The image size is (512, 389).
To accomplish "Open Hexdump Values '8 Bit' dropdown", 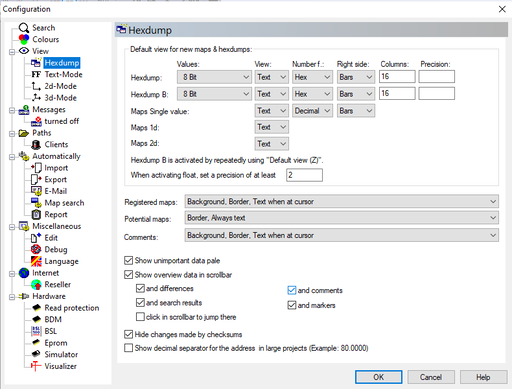I will click(214, 77).
